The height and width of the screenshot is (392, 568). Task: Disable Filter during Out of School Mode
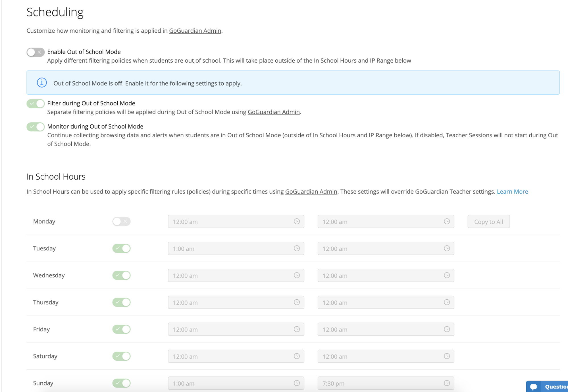pyautogui.click(x=36, y=104)
